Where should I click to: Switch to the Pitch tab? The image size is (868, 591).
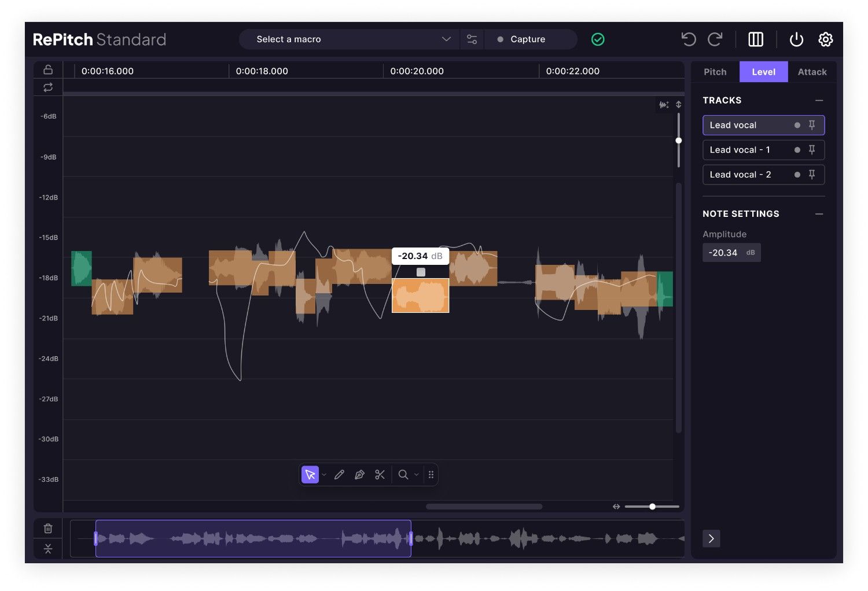point(715,71)
